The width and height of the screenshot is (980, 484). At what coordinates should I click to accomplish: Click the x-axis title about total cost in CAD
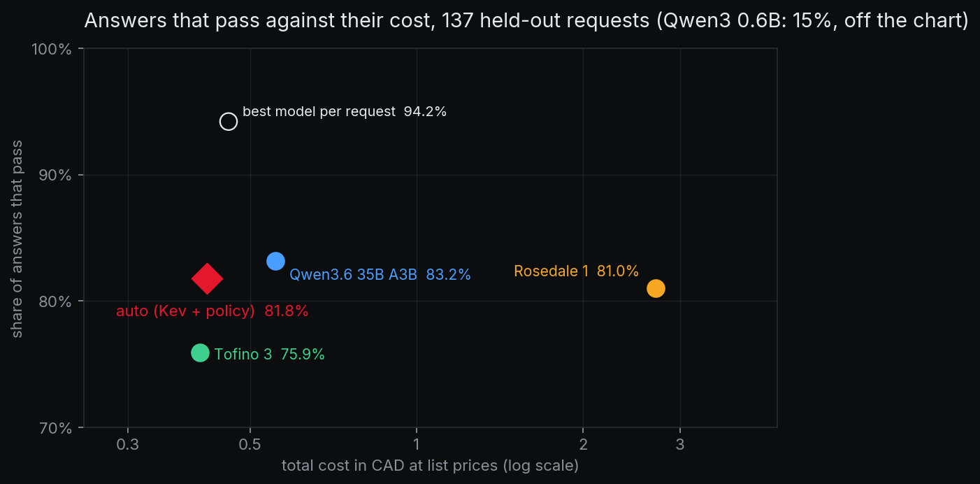click(430, 465)
